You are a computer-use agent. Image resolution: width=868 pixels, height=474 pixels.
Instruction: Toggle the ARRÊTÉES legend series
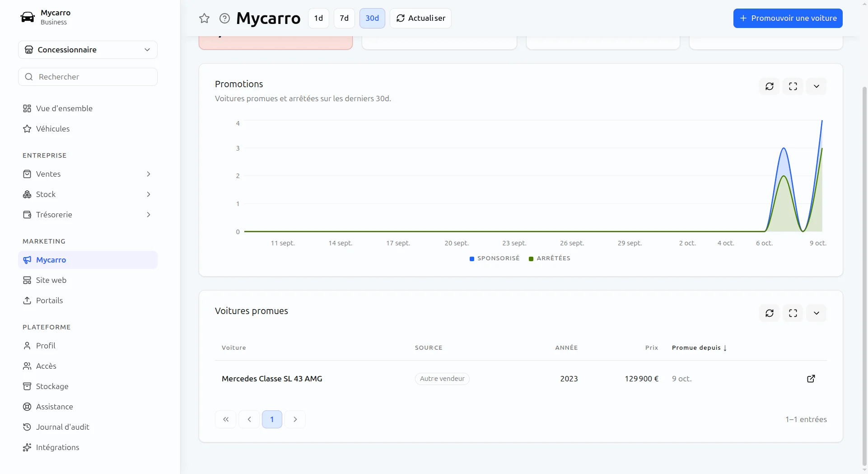pos(550,258)
